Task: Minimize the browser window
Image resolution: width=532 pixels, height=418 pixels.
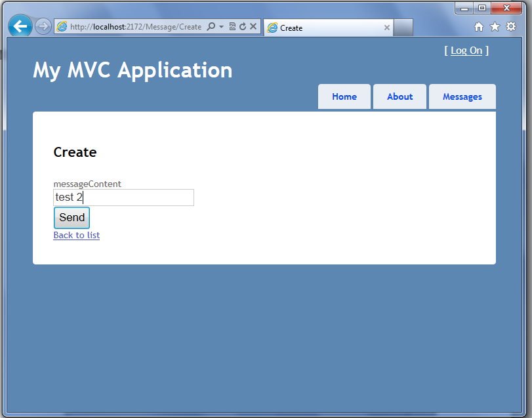Action: [x=464, y=8]
